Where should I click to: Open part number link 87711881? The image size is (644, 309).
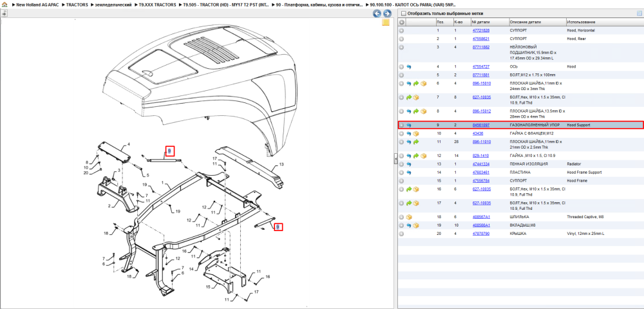click(480, 75)
